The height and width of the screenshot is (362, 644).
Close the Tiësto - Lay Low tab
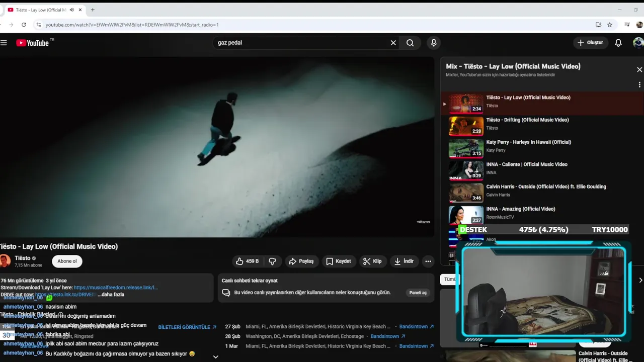click(x=80, y=10)
